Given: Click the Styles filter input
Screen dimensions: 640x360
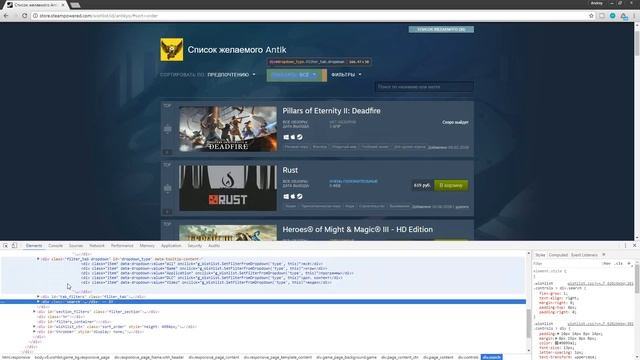Looking at the screenshot, I should [565, 264].
